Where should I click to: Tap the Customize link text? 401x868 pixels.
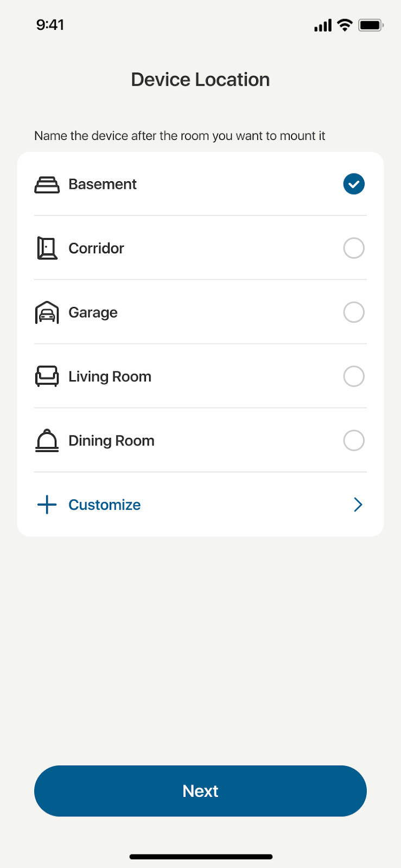[105, 505]
